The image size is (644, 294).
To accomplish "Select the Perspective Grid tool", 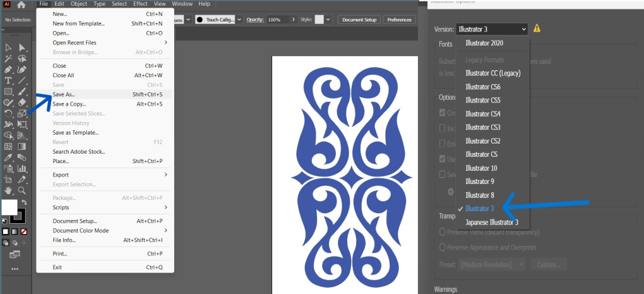I will coord(22,135).
